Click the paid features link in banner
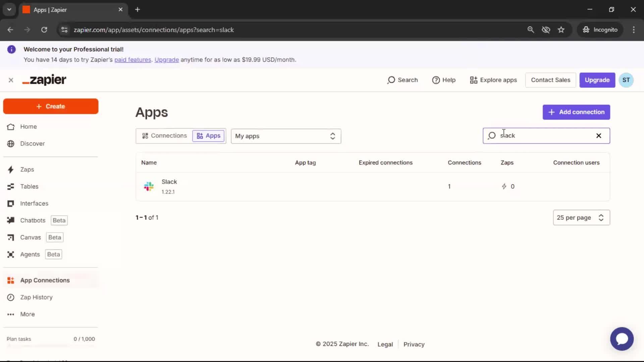This screenshot has height=362, width=644. point(132,60)
